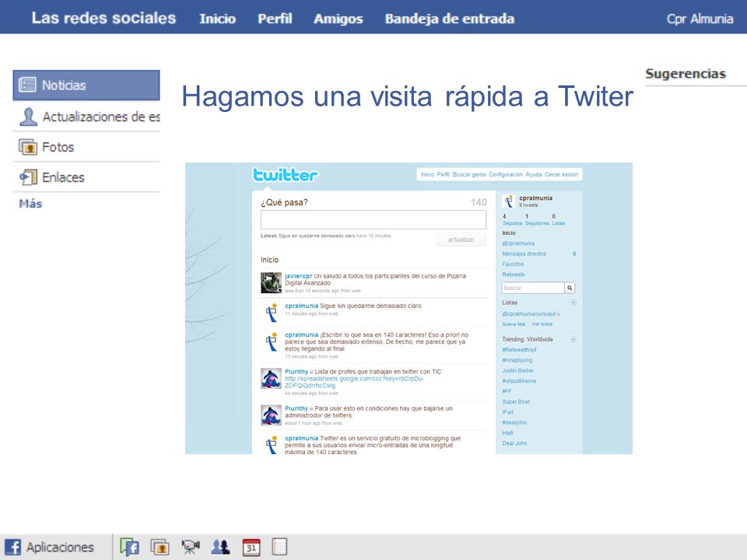Click avatar beside '¡Escribir lo que sea' tweet
Screen dimensions: 747x560
point(271,341)
